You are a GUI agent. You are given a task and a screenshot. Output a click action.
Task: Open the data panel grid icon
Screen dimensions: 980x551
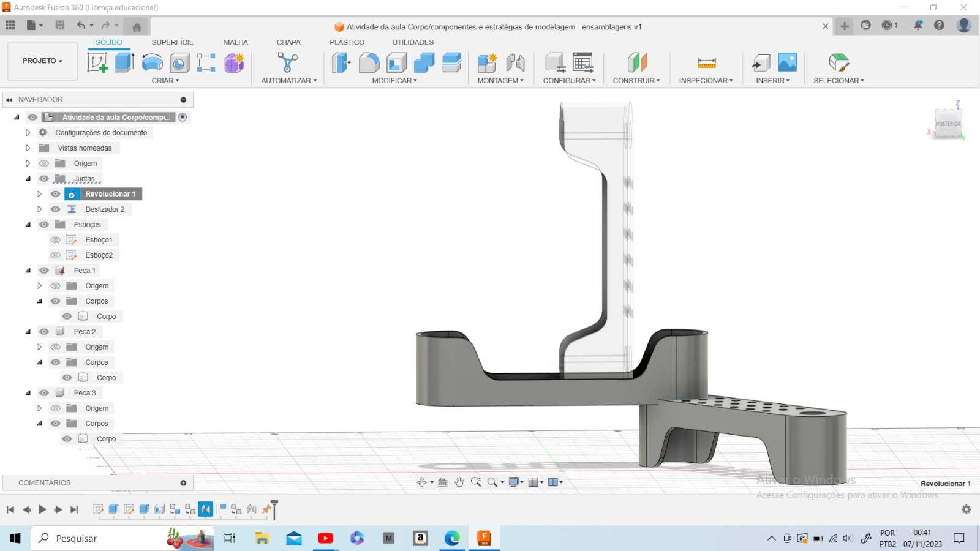(x=10, y=25)
